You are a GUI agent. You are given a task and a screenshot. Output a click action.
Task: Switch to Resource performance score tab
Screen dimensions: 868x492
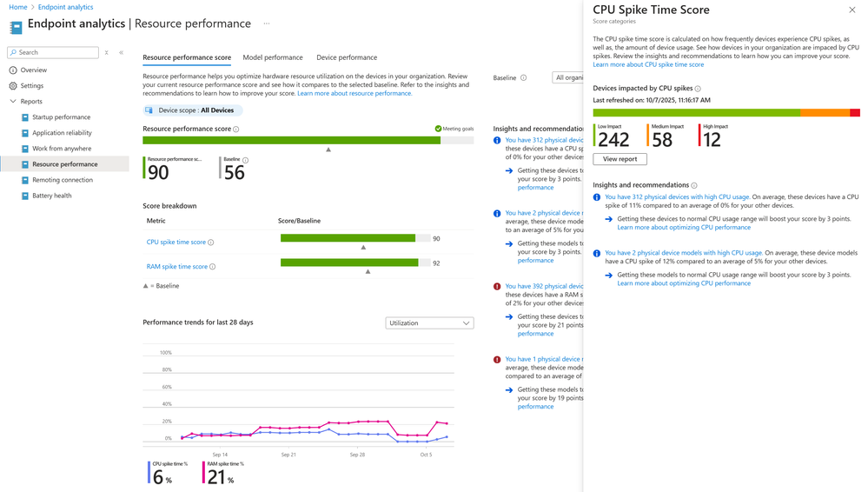[187, 57]
